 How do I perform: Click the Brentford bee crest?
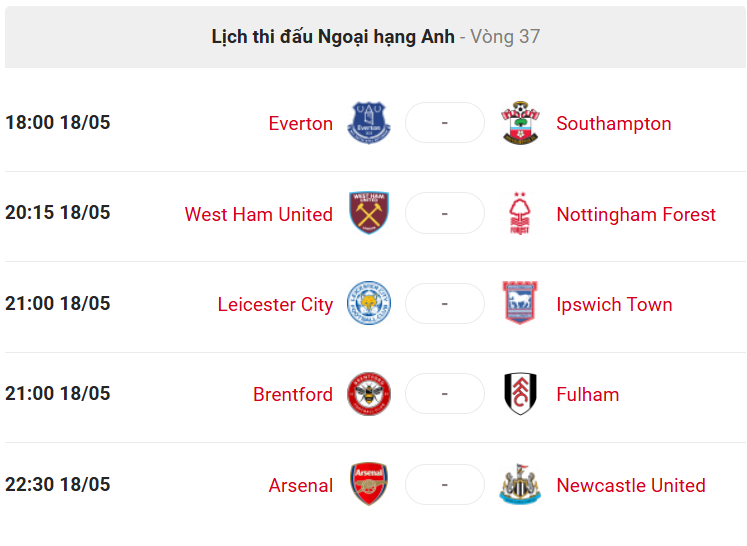[369, 394]
